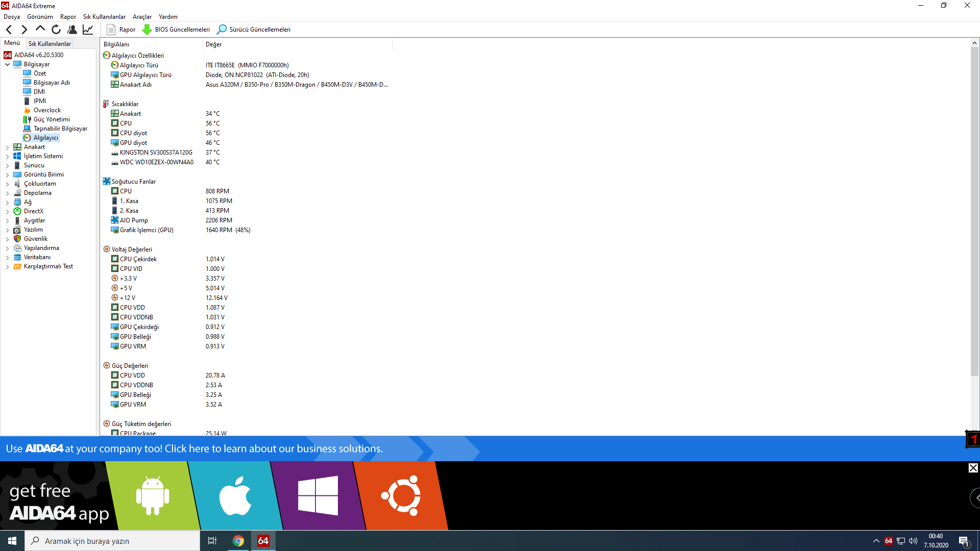The height and width of the screenshot is (551, 980).
Task: Select Overclock in the tree
Action: coord(47,110)
